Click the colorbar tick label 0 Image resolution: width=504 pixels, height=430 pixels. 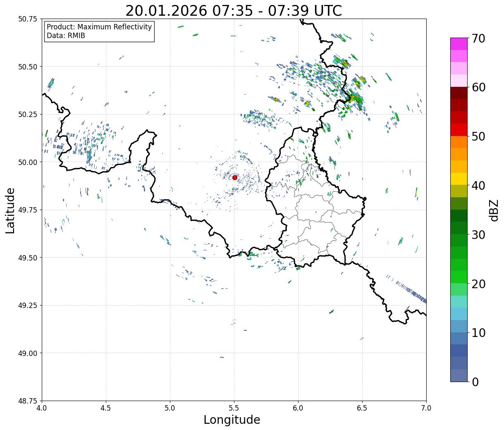click(x=475, y=382)
